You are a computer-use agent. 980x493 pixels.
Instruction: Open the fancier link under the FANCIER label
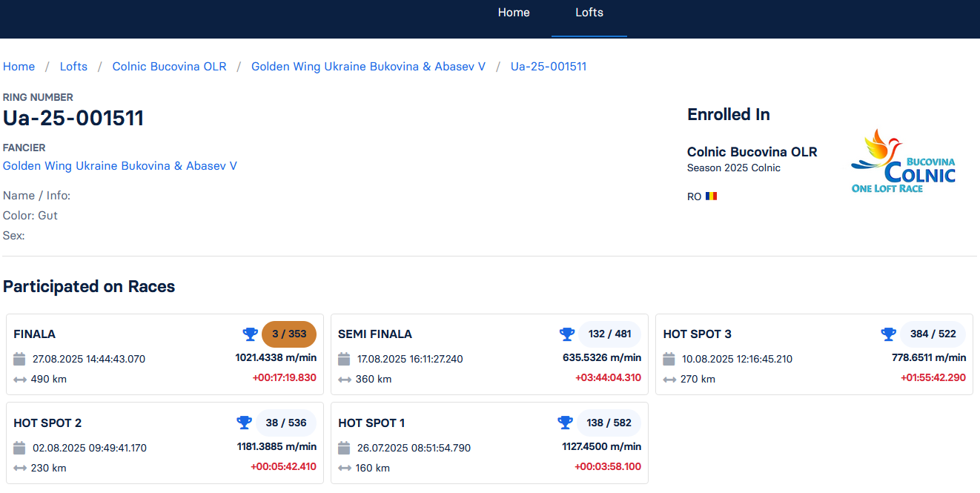[120, 166]
